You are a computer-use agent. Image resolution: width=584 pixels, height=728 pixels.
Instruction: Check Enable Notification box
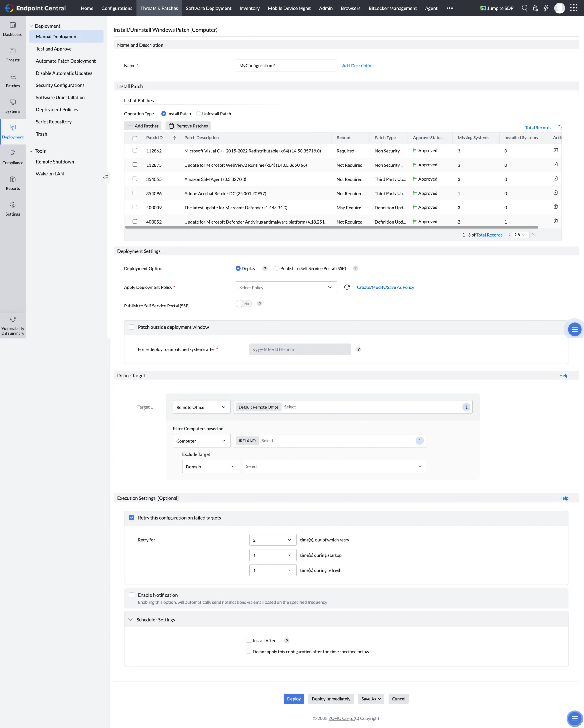click(x=132, y=595)
